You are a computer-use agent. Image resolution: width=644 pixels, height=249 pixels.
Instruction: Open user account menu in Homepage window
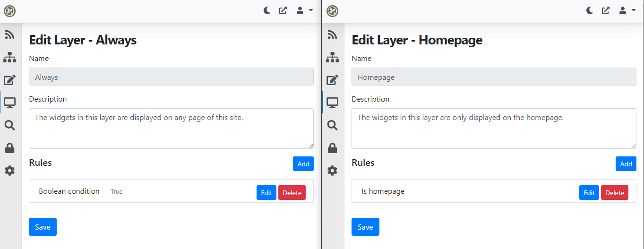(627, 10)
